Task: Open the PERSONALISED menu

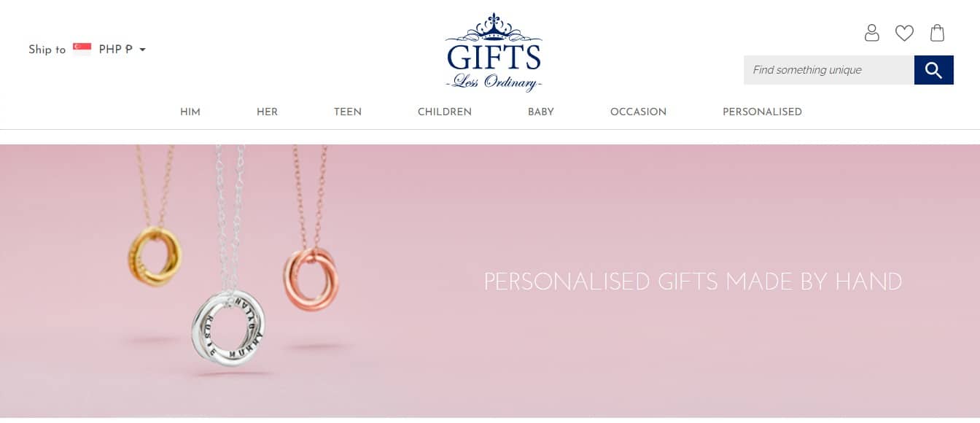Action: tap(762, 112)
